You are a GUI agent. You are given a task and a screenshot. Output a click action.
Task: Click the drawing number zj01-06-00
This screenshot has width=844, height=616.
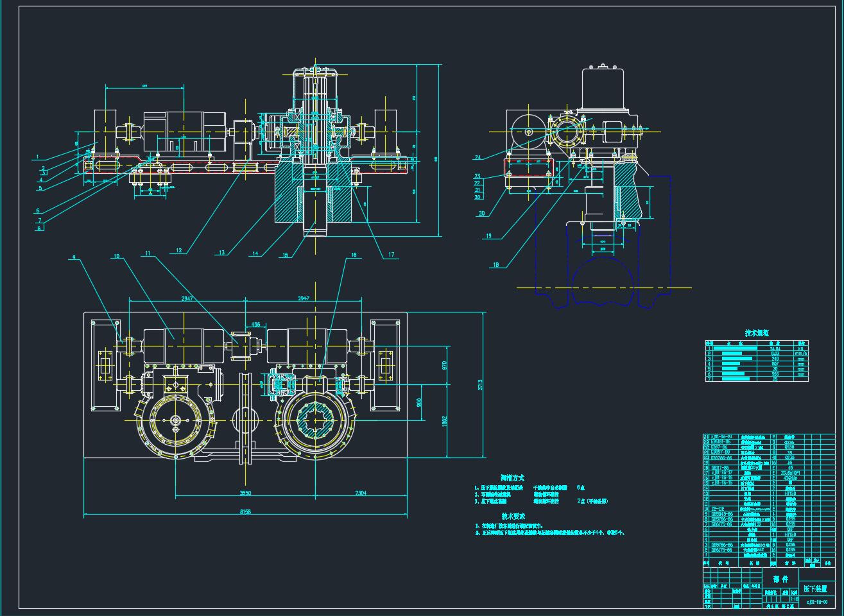[816, 602]
